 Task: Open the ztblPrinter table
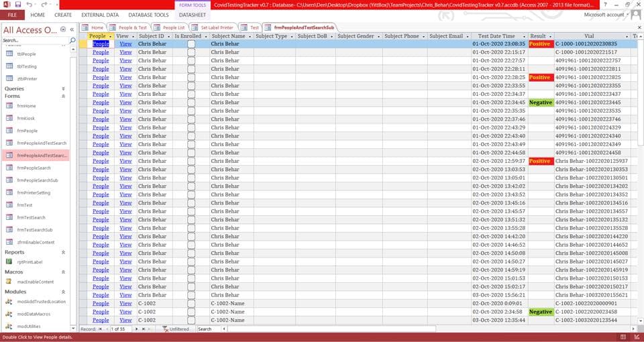(27, 78)
